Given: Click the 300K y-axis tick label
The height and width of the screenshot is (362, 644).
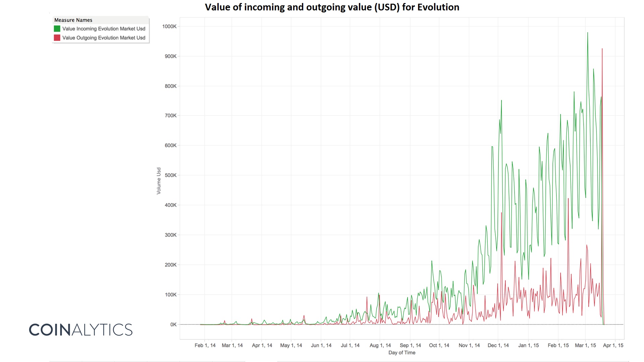Looking at the screenshot, I should (x=170, y=235).
